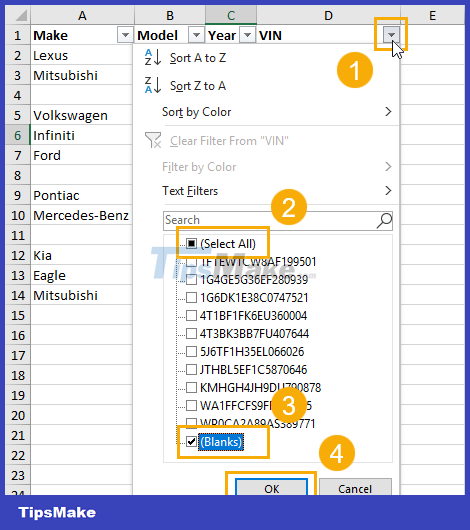Viewport: 470px width, 530px height.
Task: Click the cell containing Mercedes-Benz
Action: point(81,215)
